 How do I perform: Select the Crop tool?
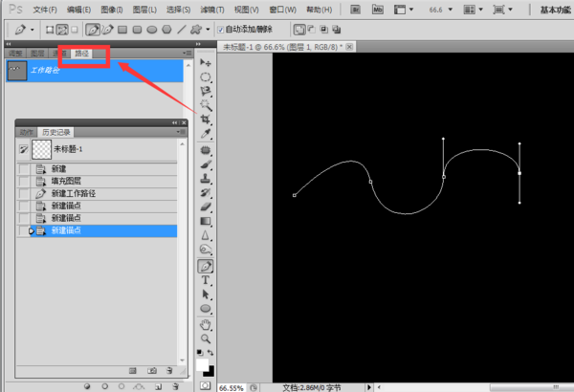[206, 120]
